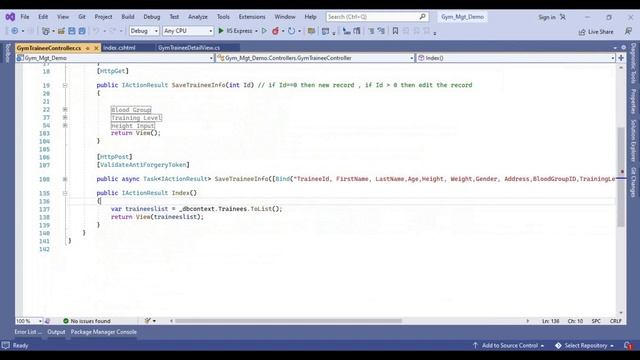The height and width of the screenshot is (360, 640).
Task: Click the split editor window icon
Action: pyautogui.click(x=621, y=58)
